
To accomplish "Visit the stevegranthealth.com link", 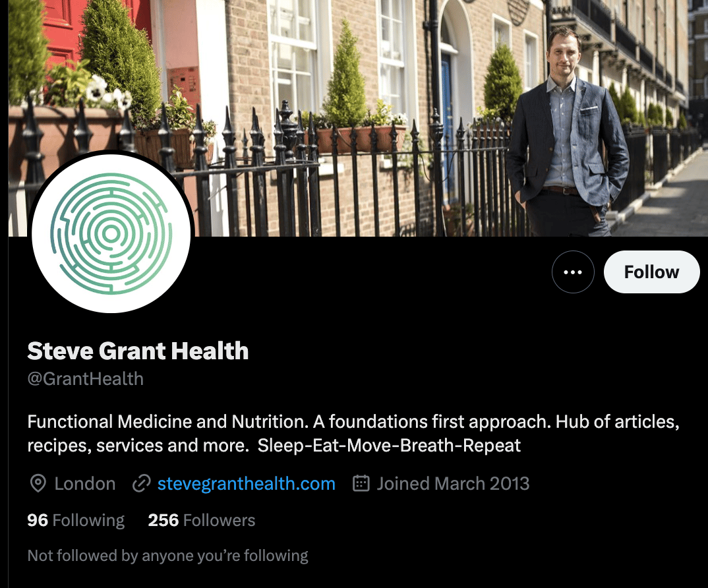I will pyautogui.click(x=246, y=484).
